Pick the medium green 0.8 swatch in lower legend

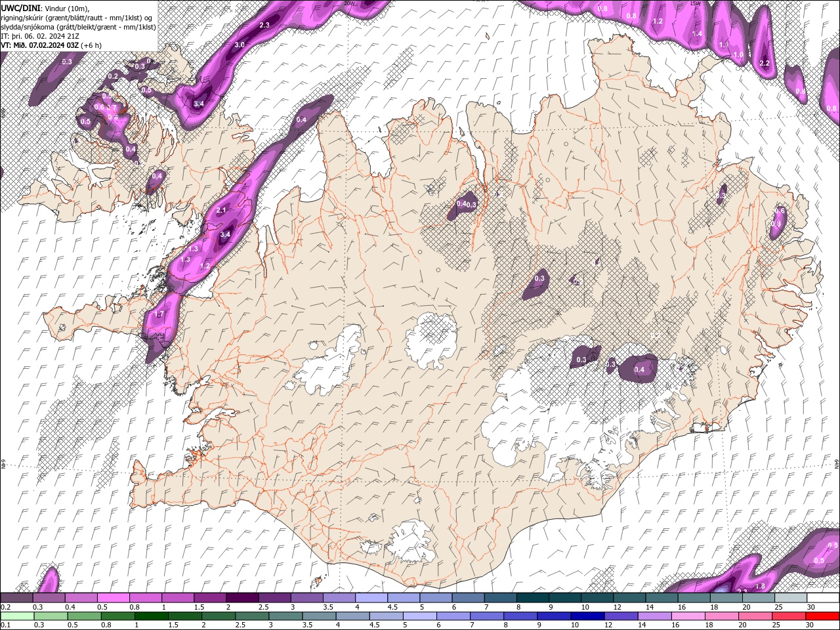click(x=118, y=616)
